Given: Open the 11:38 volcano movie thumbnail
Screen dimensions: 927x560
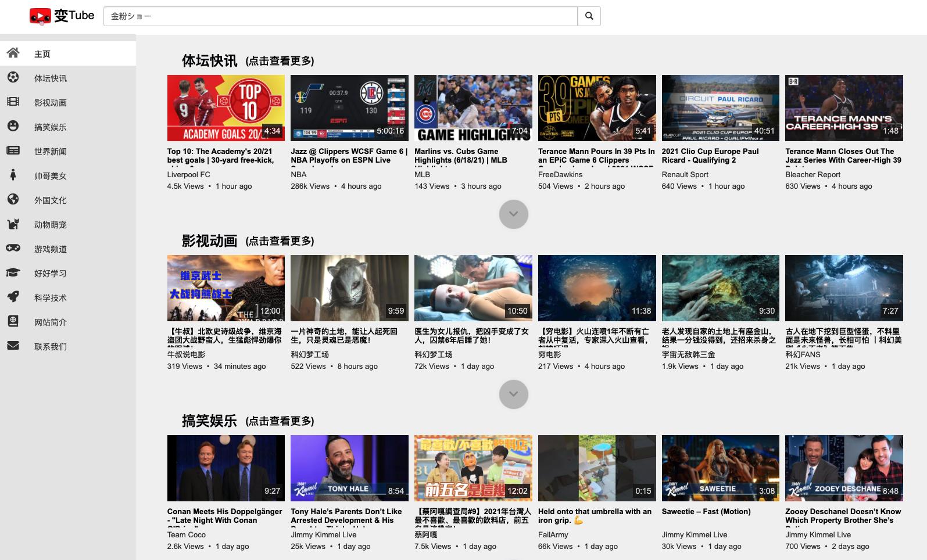Looking at the screenshot, I should (x=597, y=288).
